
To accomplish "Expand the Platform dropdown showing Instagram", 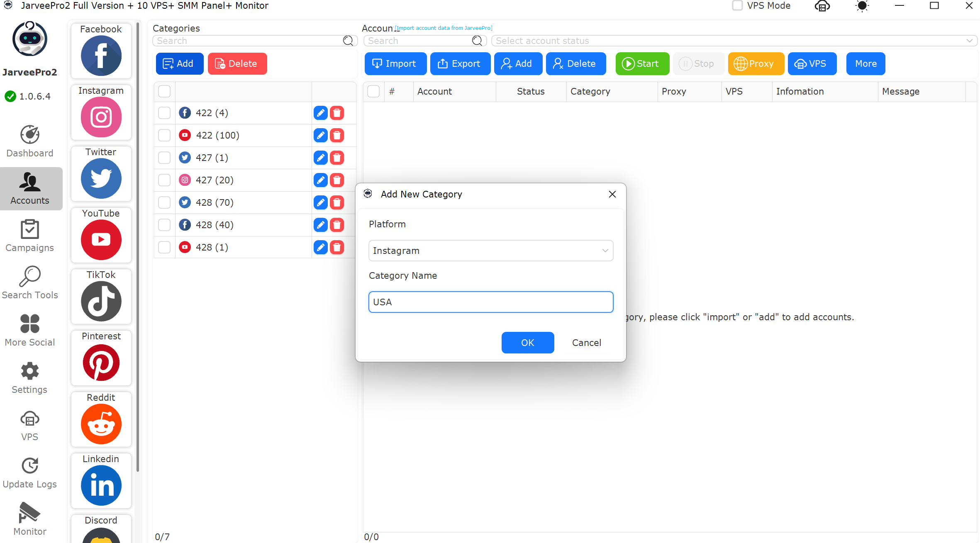I will tap(490, 251).
